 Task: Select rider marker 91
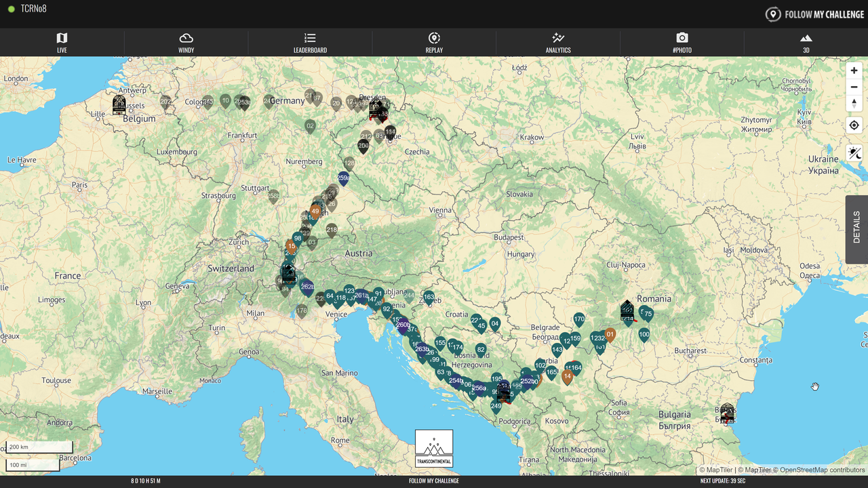pos(378,295)
